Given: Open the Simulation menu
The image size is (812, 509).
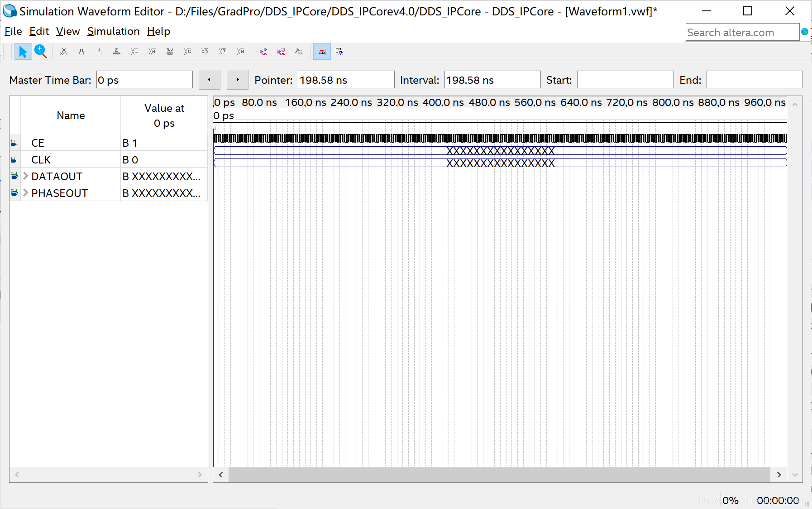Looking at the screenshot, I should pos(113,31).
